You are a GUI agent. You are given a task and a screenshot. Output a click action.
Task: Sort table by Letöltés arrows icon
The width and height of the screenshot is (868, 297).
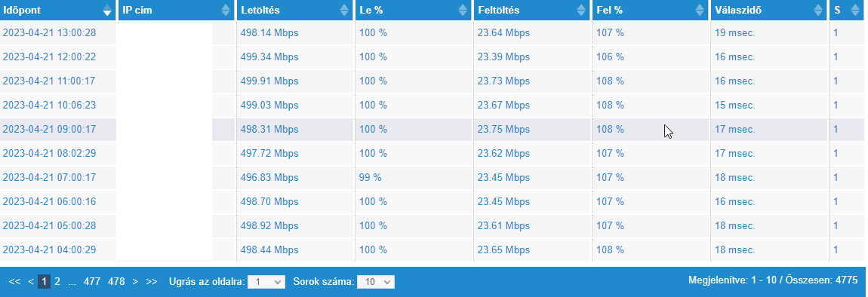click(x=344, y=10)
